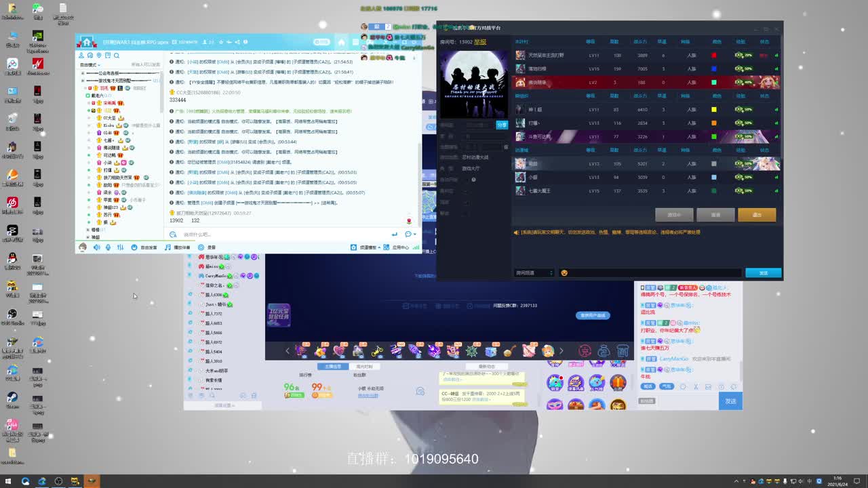Click the 查房用户在线 button

click(593, 315)
